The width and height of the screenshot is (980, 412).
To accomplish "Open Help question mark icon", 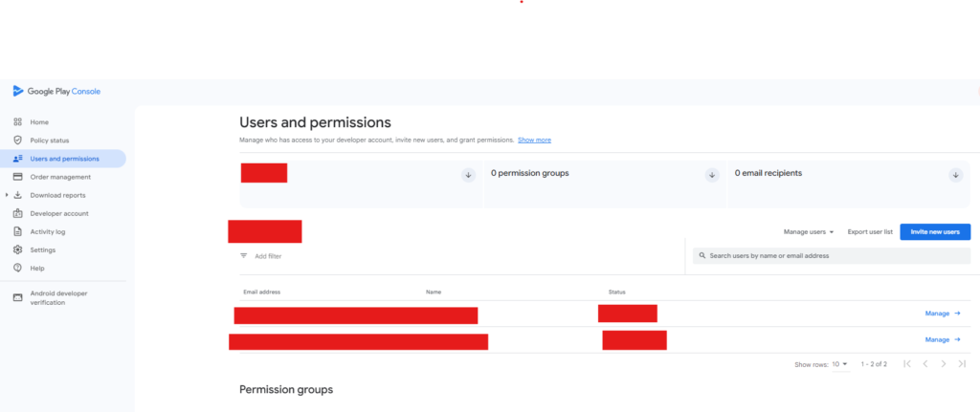I will click(x=18, y=268).
